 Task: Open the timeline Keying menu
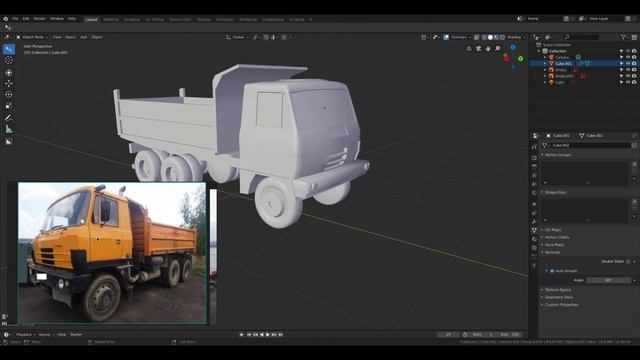(46, 335)
